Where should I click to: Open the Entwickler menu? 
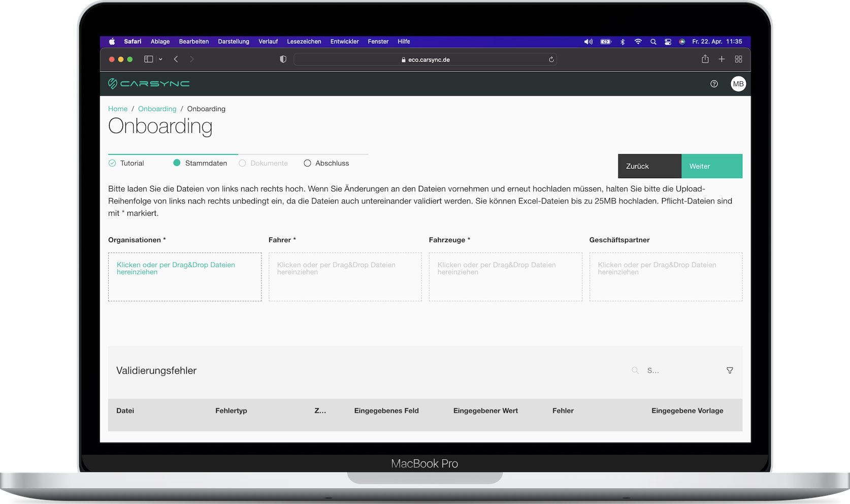[x=344, y=42]
